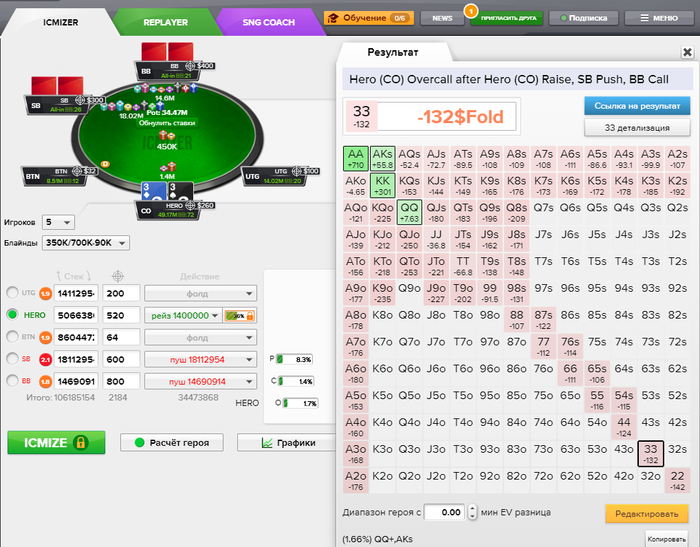
Task: Select the QQ hand cell
Action: pos(409,212)
